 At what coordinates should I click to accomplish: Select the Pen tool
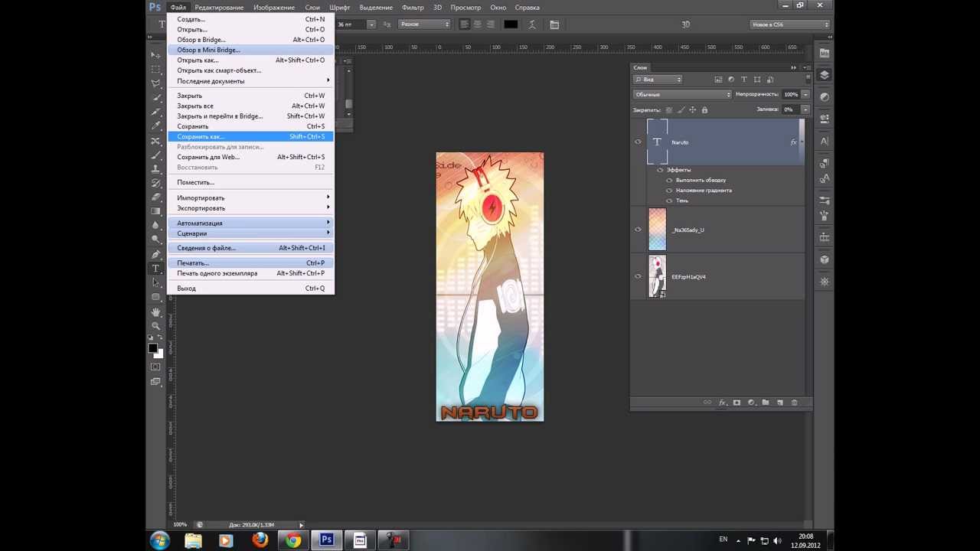(156, 254)
